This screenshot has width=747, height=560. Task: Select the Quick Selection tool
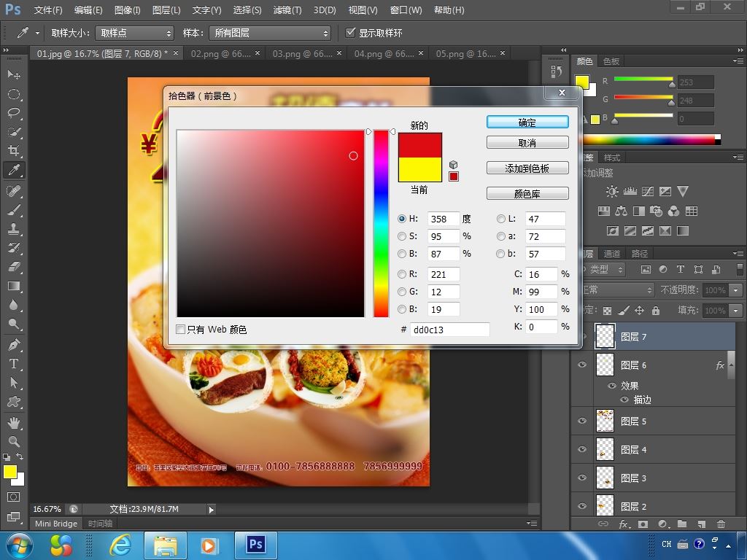click(x=13, y=133)
